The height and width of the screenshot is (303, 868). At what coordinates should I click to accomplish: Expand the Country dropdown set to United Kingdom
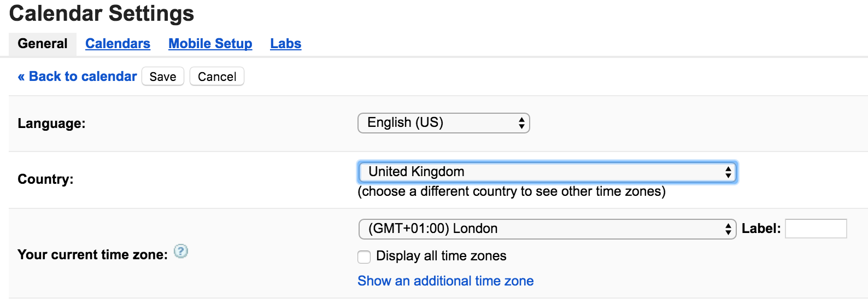pyautogui.click(x=547, y=172)
